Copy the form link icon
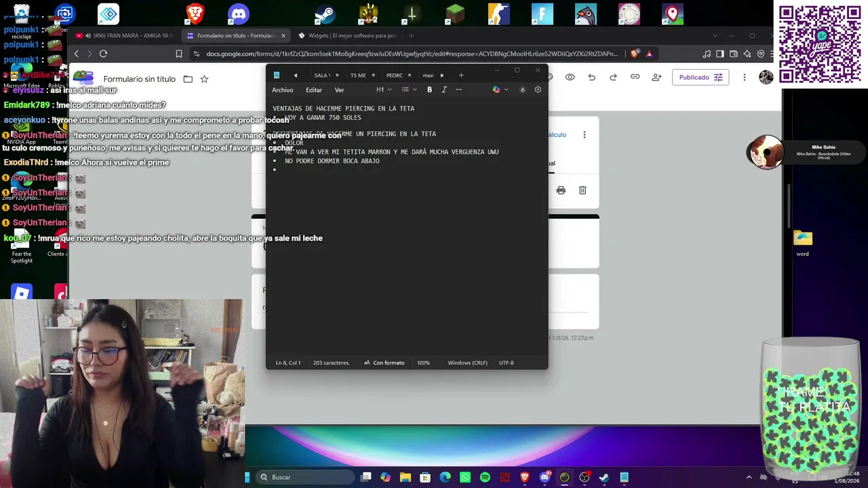 coord(635,77)
